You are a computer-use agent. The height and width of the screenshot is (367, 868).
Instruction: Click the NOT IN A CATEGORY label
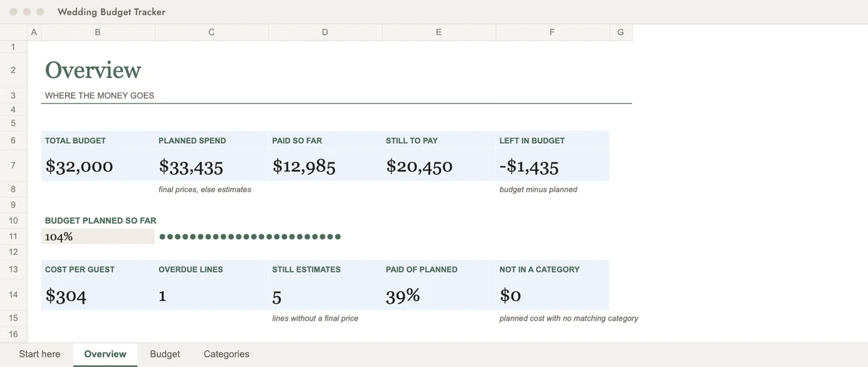click(x=539, y=269)
